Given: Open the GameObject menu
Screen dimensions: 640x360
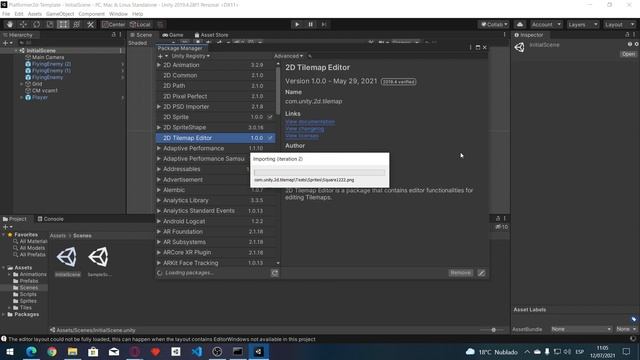Looking at the screenshot, I should click(60, 14).
